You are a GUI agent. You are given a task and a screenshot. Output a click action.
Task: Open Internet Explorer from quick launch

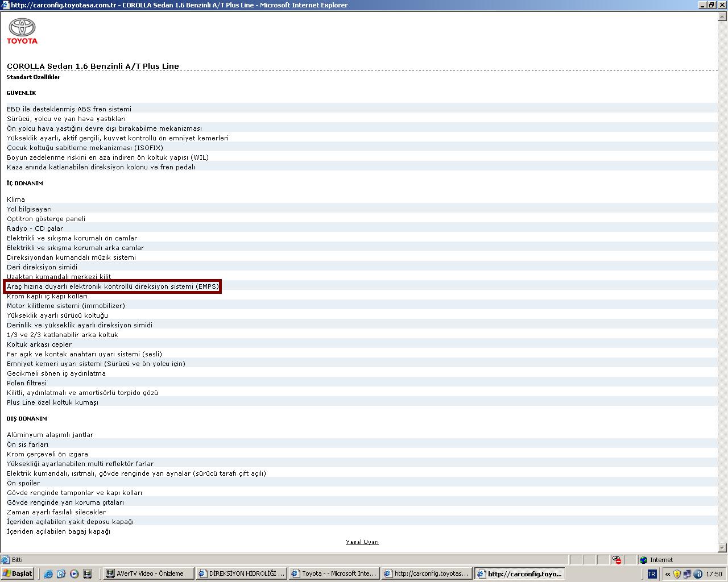coord(48,574)
